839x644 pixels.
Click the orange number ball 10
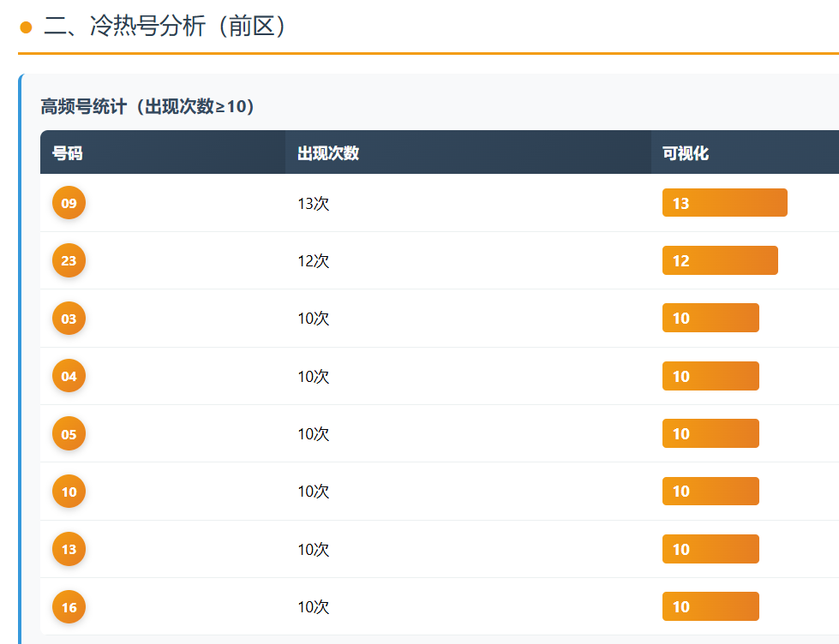(69, 492)
